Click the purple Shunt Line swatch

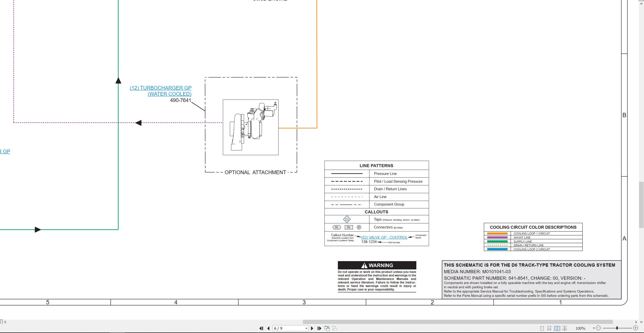497,237
